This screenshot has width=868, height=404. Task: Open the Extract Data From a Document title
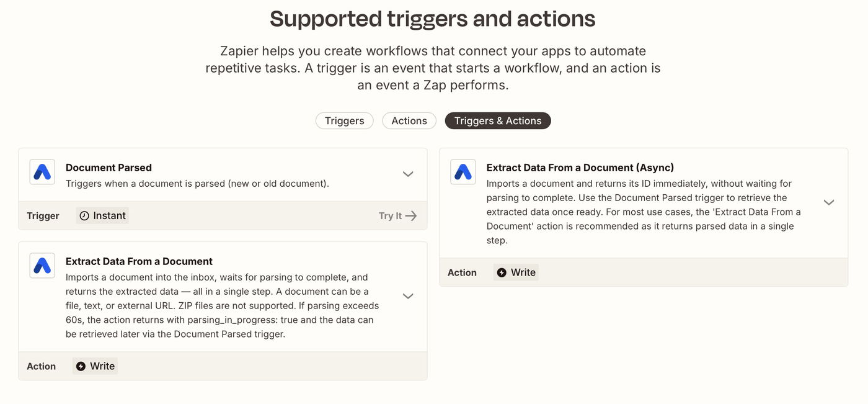tap(139, 261)
